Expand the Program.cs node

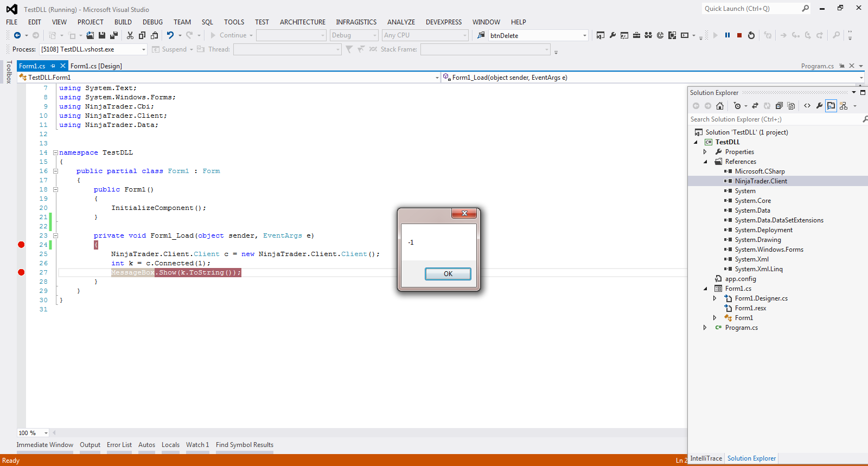[x=705, y=328]
